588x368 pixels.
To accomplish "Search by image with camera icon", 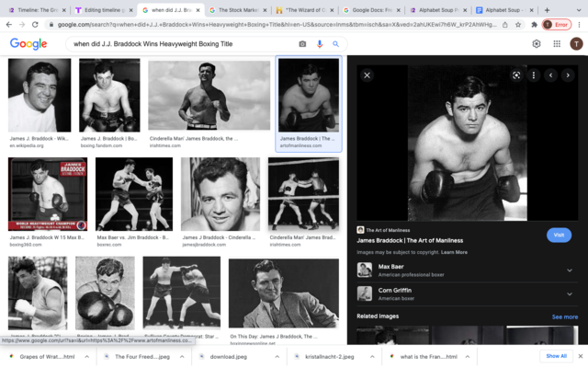I will (302, 44).
